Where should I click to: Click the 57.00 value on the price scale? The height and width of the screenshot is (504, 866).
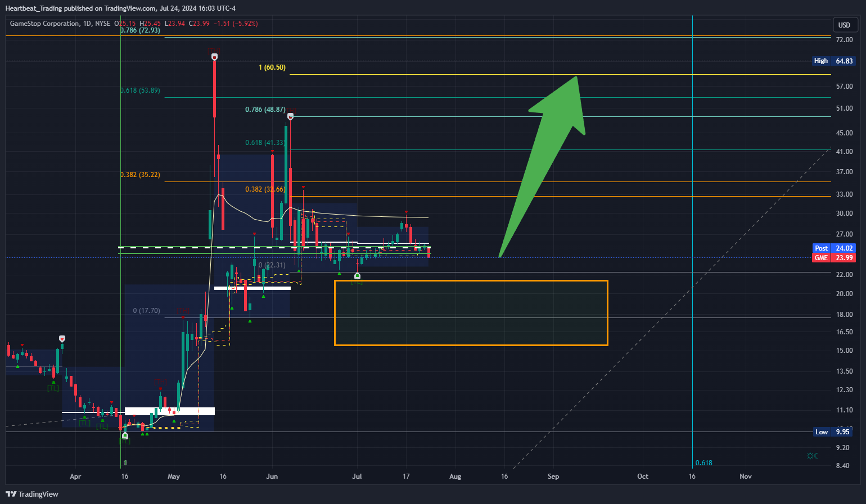coord(845,87)
